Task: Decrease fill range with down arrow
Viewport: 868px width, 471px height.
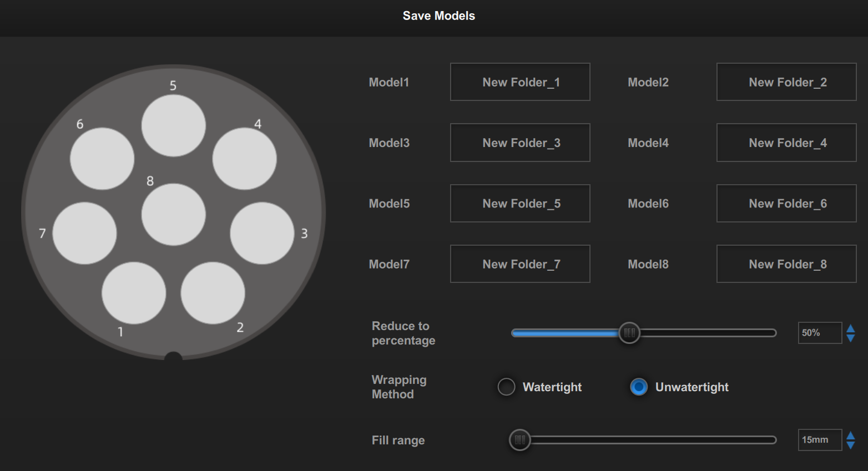Action: point(850,445)
